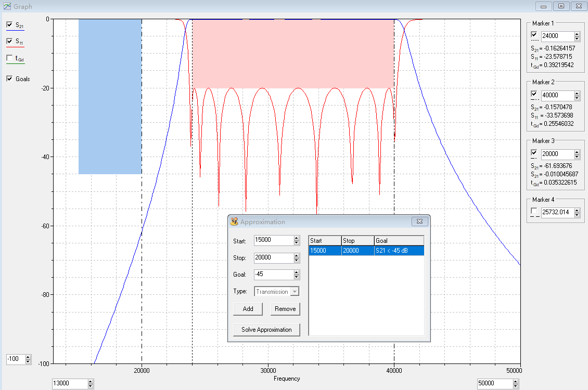Uncheck the S21 trace checkbox

[9, 24]
